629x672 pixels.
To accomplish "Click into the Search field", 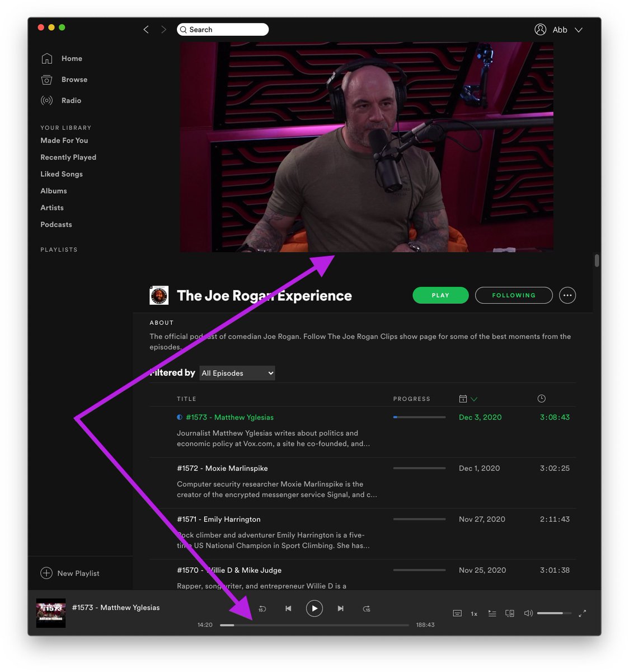I will click(223, 30).
